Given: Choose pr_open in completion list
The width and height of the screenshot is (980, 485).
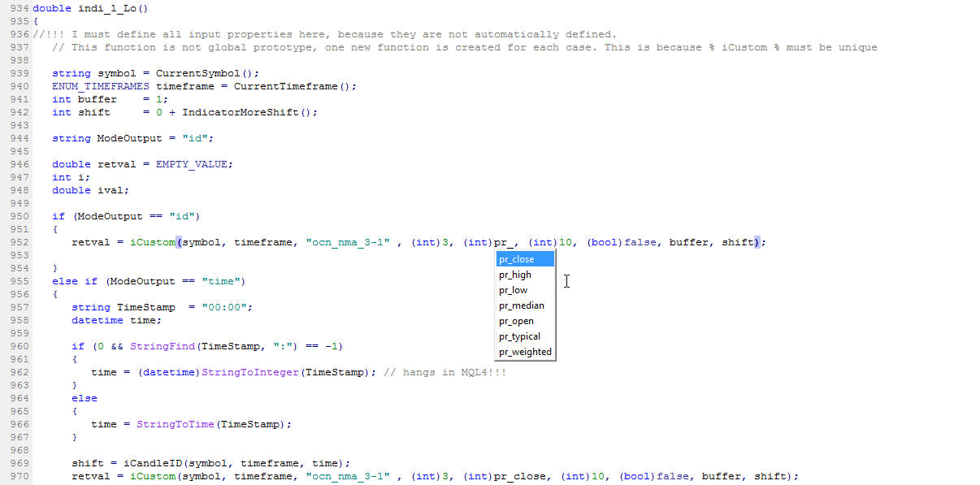Looking at the screenshot, I should click(525, 321).
